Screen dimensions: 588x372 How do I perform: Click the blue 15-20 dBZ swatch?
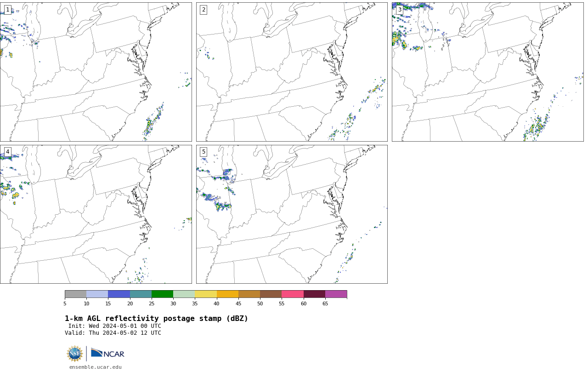click(119, 294)
